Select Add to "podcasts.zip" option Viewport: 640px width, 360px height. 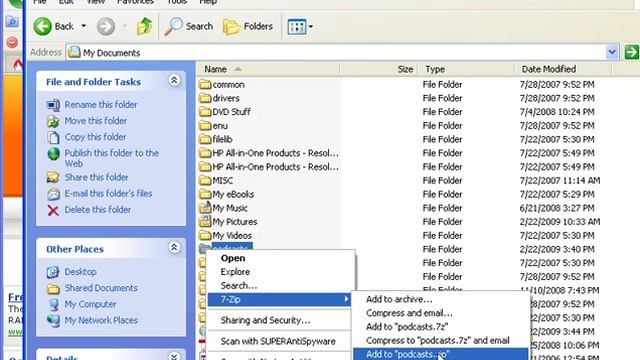[x=441, y=354]
